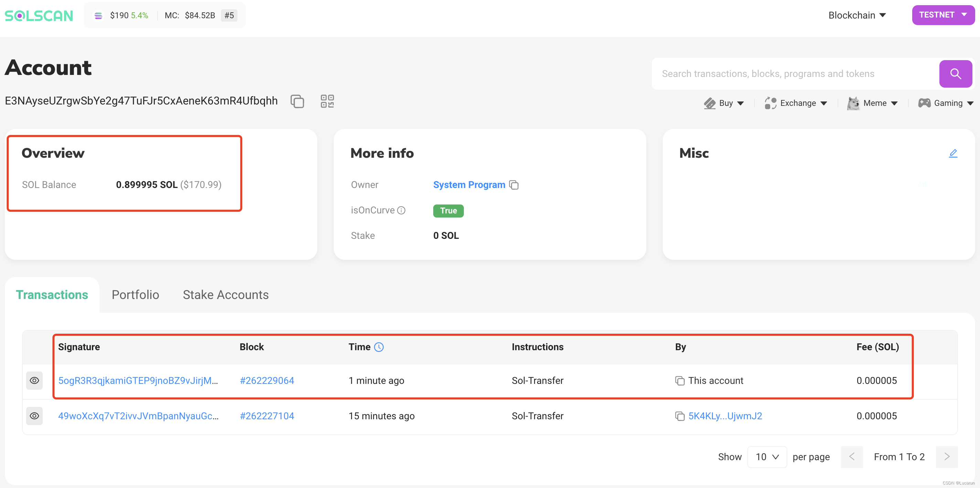Copy the System Program owner address
The height and width of the screenshot is (488, 980).
(x=514, y=185)
